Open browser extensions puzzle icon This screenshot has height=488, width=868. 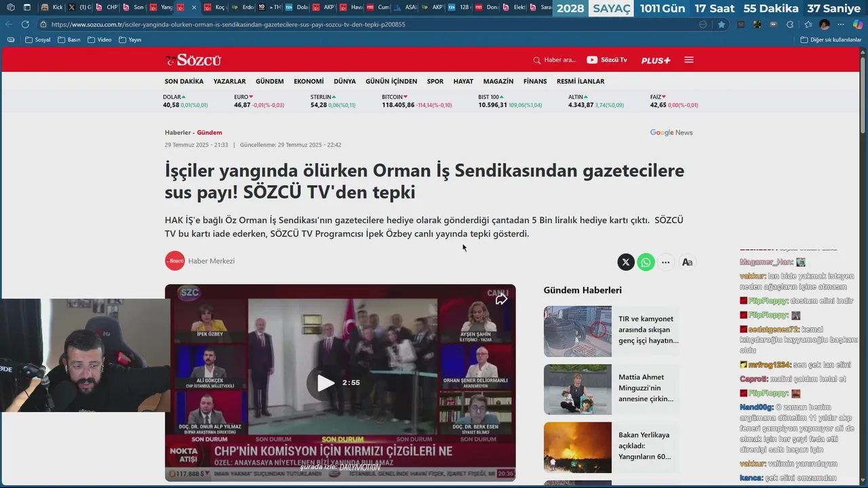point(791,24)
